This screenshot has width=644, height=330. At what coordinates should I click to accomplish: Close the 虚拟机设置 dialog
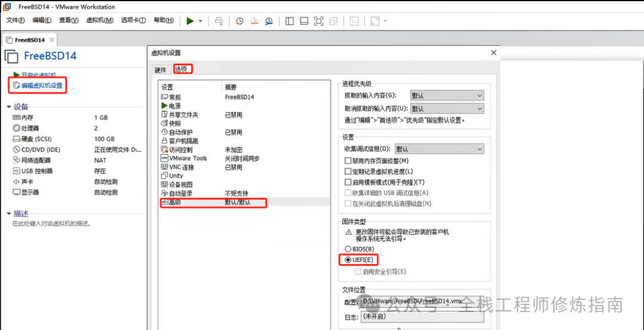493,53
